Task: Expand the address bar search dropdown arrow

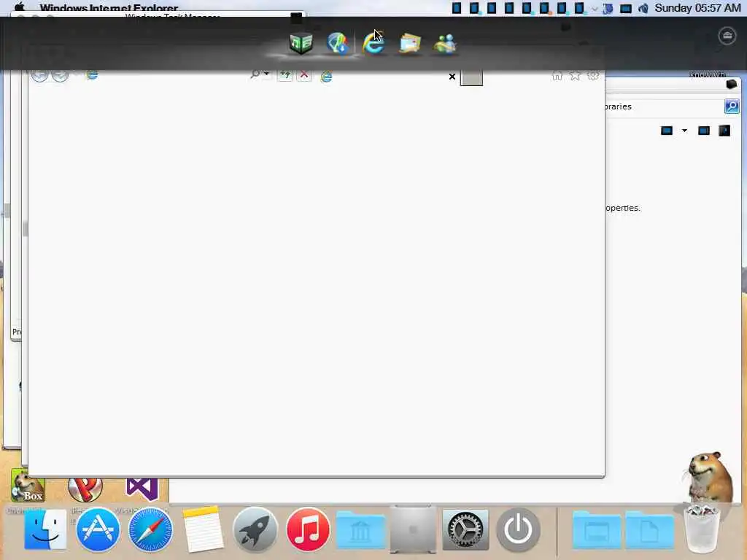Action: (266, 74)
